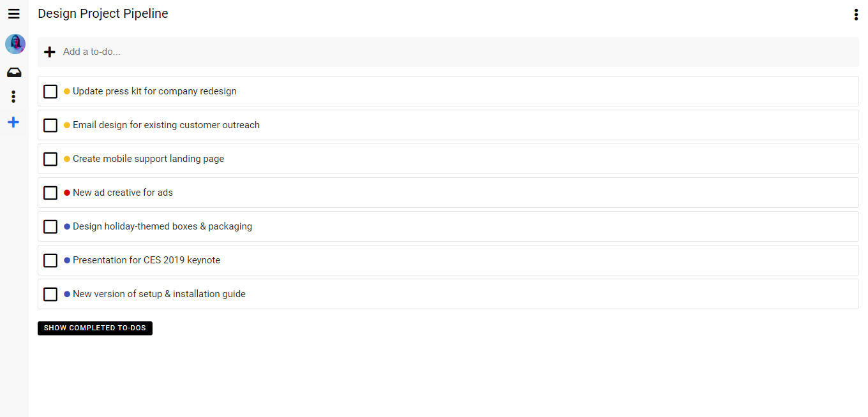Mark Email design to-do complete
The height and width of the screenshot is (417, 868).
click(x=50, y=126)
